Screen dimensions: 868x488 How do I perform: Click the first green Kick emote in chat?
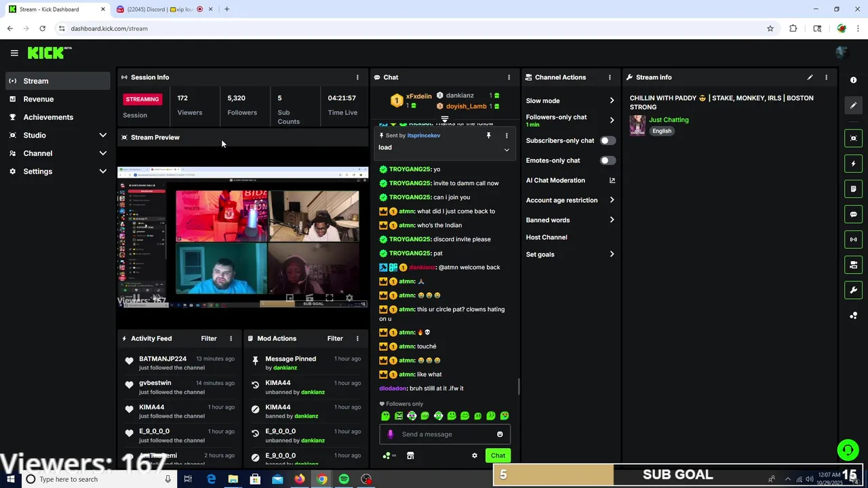(x=385, y=416)
